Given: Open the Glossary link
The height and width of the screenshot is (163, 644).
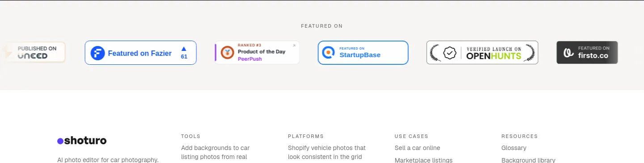Looking at the screenshot, I should (514, 148).
